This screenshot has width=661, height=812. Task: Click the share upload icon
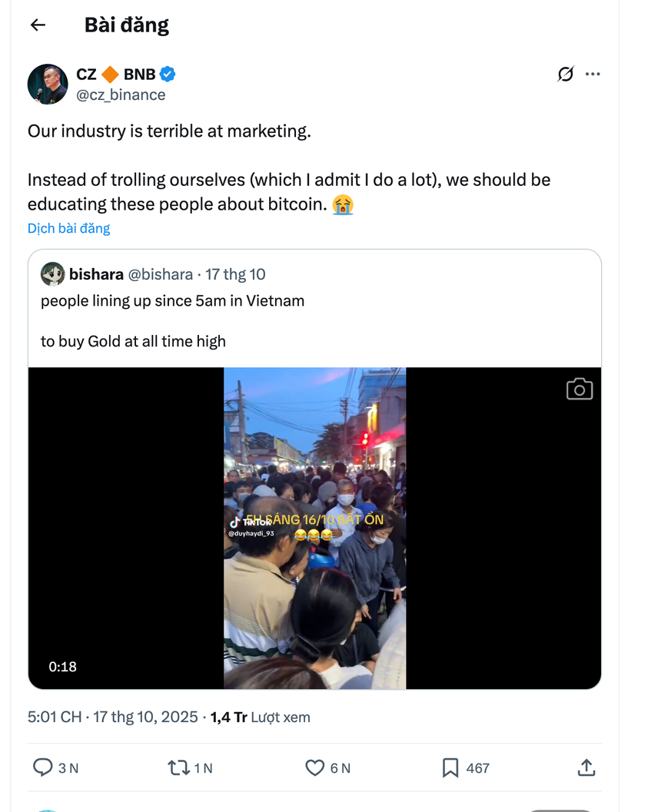click(586, 767)
